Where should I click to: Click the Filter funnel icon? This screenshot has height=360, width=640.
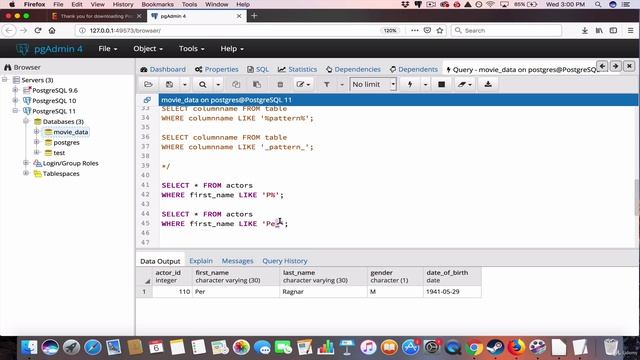pos(327,84)
